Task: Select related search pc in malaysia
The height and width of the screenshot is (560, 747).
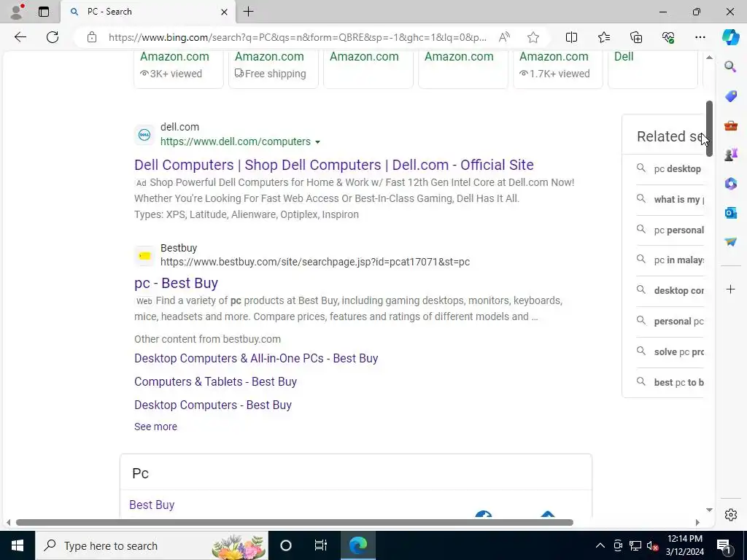Action: coord(670,260)
